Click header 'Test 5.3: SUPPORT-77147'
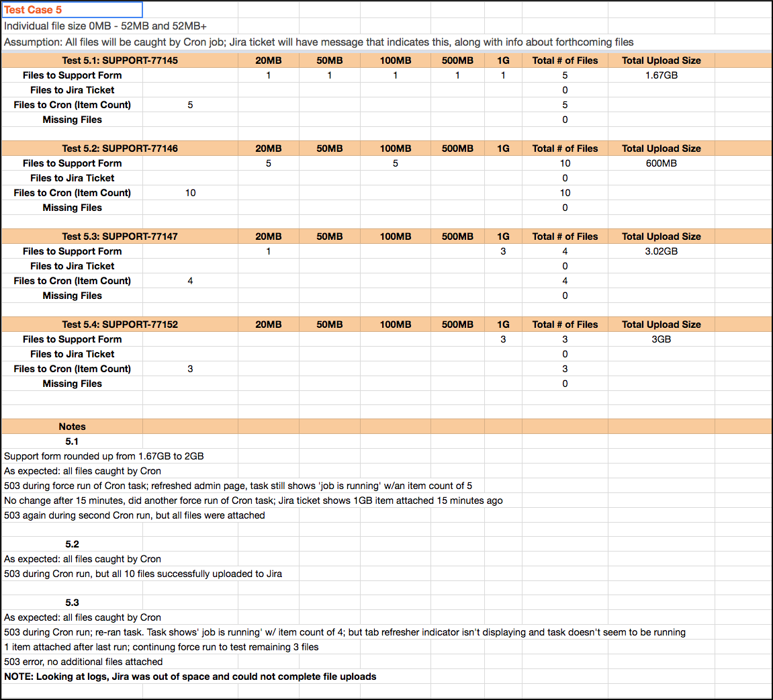The height and width of the screenshot is (700, 773). point(120,236)
